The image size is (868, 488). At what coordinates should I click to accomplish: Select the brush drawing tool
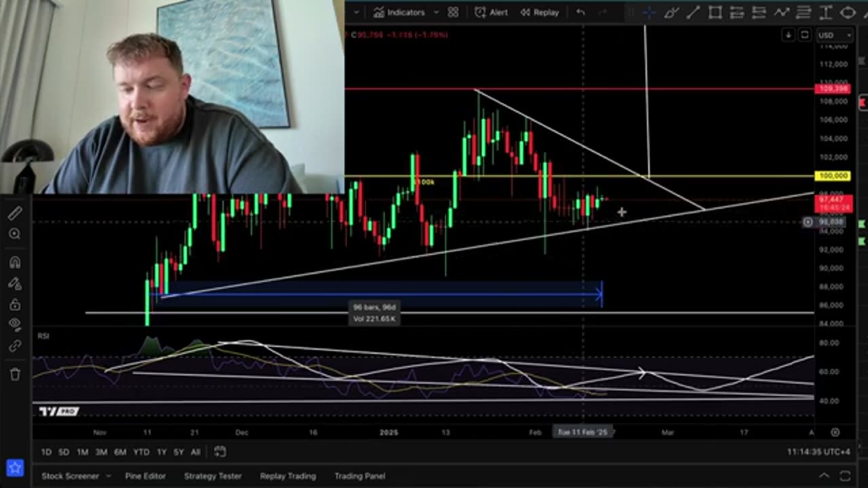coord(671,12)
